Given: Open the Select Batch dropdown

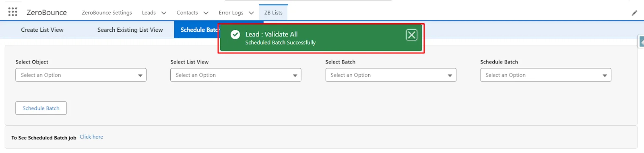Looking at the screenshot, I should coord(391,75).
